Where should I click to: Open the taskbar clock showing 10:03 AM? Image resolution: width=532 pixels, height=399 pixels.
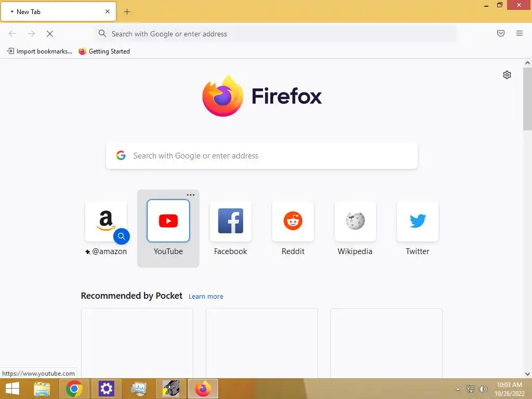510,389
